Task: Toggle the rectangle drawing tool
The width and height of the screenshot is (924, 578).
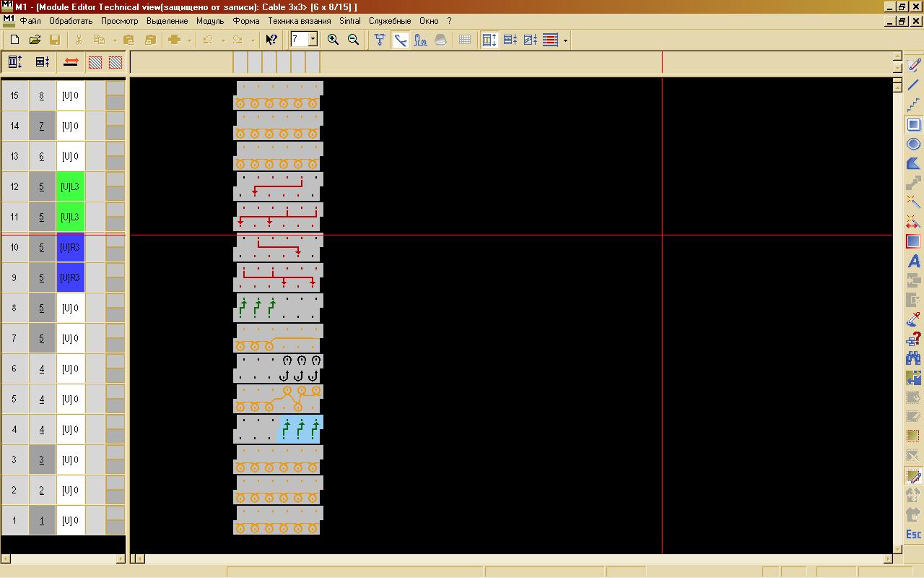Action: coord(913,125)
